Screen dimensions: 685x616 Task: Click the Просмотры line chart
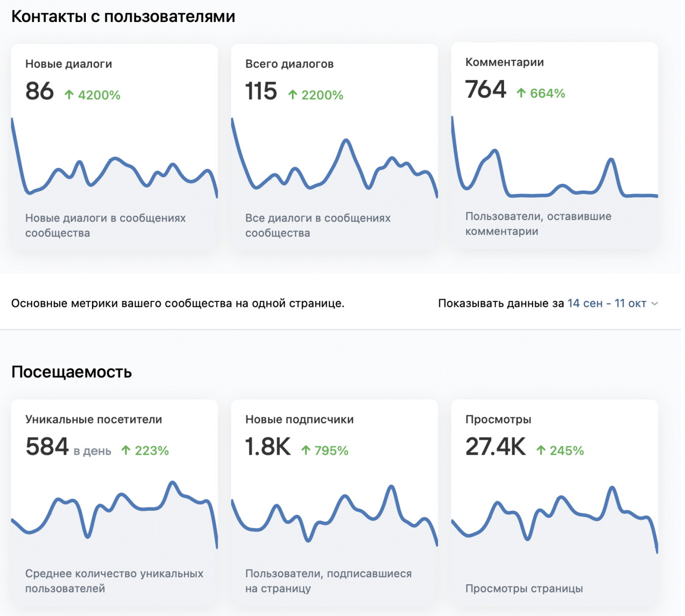[555, 516]
